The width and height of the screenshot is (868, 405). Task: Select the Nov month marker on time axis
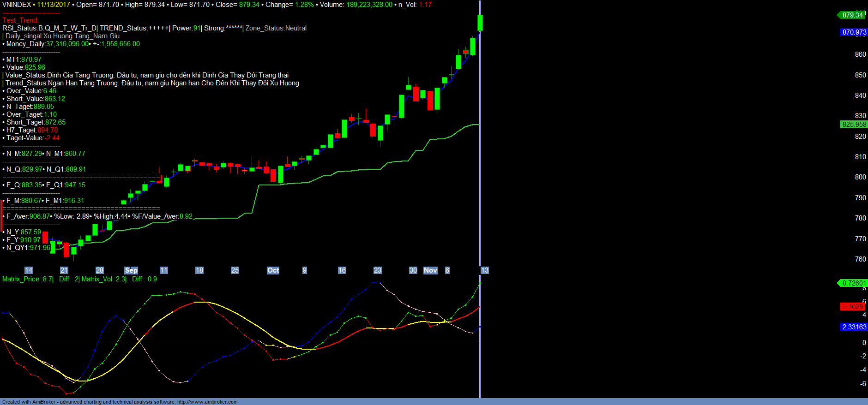[430, 270]
